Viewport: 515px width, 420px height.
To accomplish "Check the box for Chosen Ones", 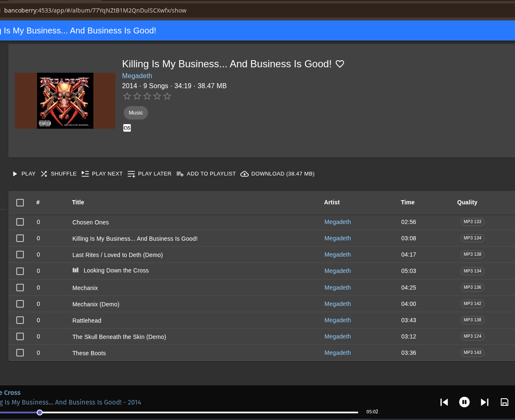I will [x=20, y=222].
